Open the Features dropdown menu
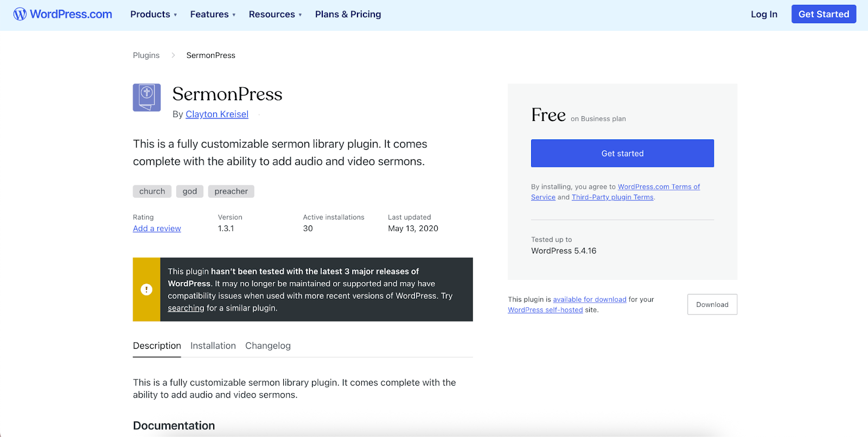This screenshot has width=868, height=437. click(213, 15)
